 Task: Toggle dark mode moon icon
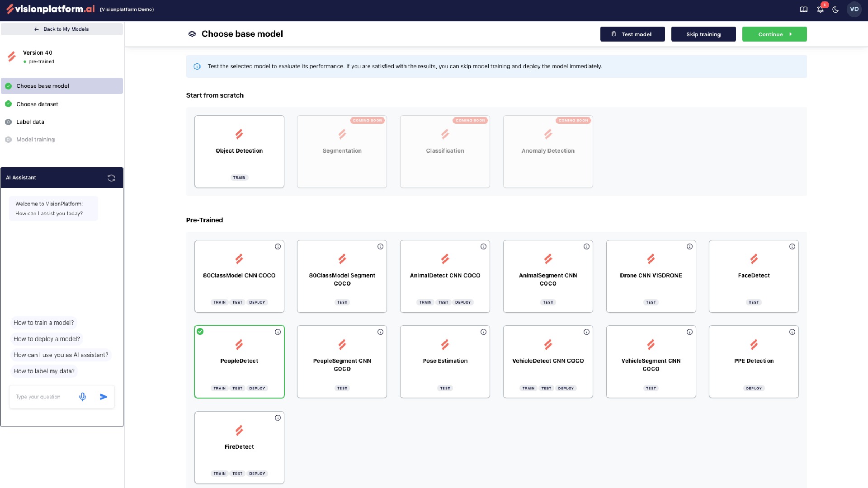click(835, 9)
